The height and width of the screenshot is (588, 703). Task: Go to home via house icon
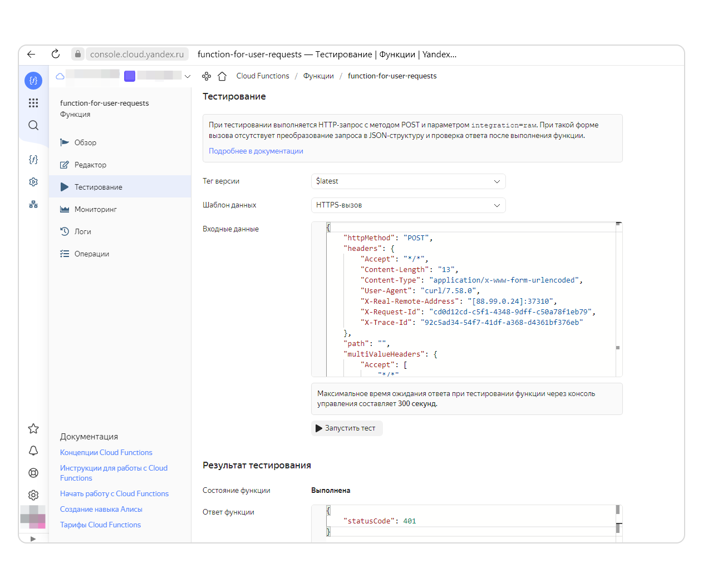pyautogui.click(x=222, y=76)
